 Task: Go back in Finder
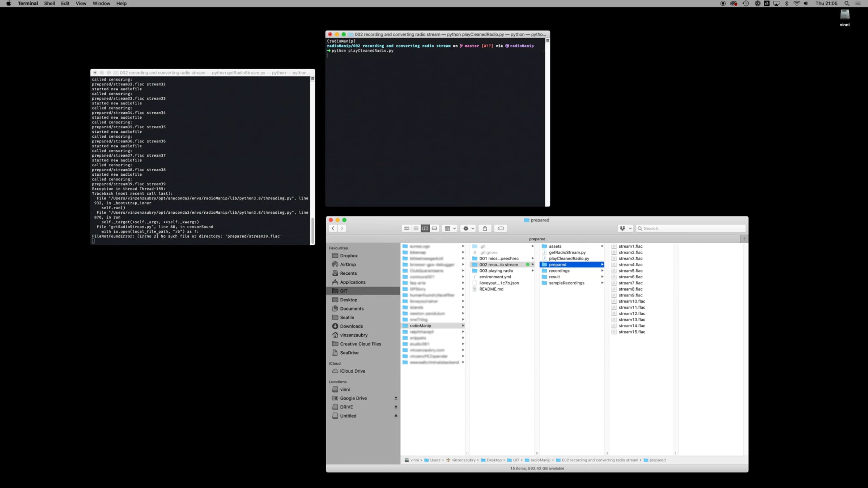tap(333, 228)
